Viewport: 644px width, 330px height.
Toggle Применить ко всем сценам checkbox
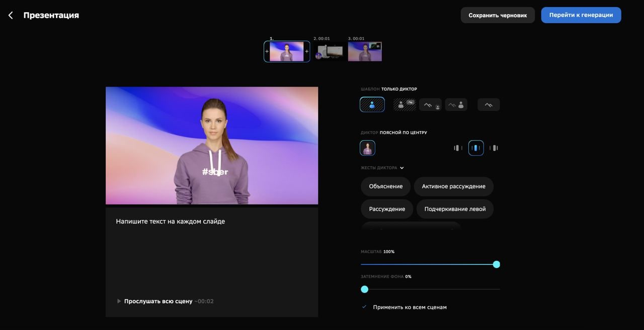(364, 307)
